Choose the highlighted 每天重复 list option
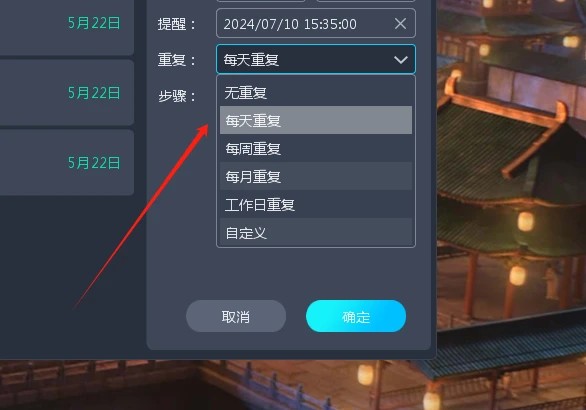Image resolution: width=586 pixels, height=410 pixels. (316, 120)
